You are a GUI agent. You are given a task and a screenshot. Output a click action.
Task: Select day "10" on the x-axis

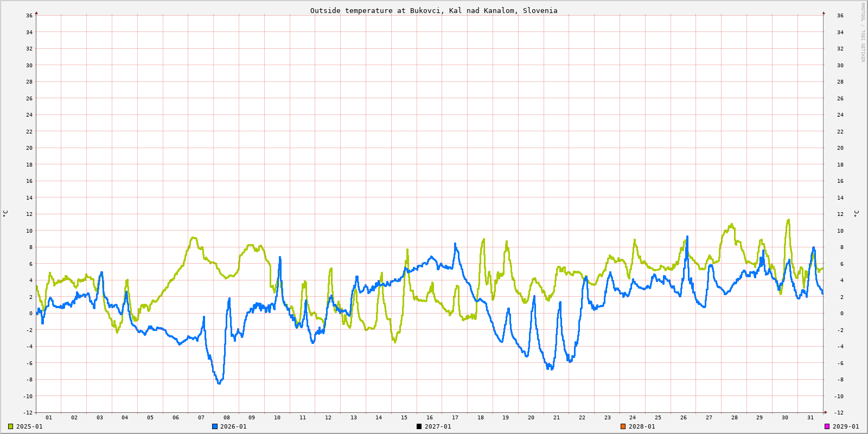277,418
